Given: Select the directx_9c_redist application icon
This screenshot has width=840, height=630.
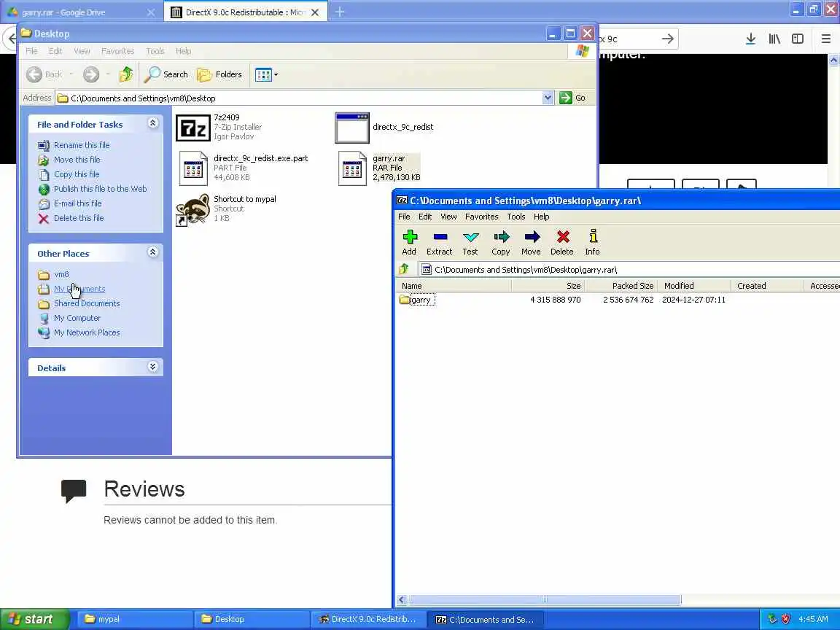Looking at the screenshot, I should [352, 128].
